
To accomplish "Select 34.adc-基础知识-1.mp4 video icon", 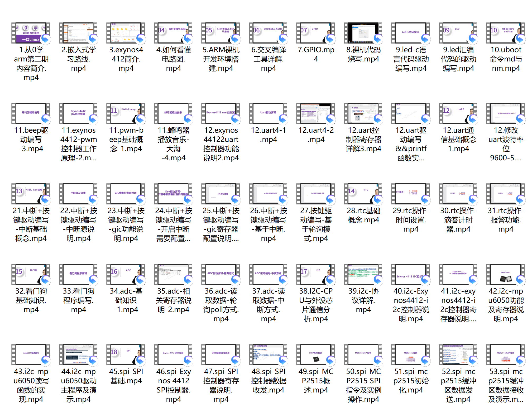I will pyautogui.click(x=126, y=274).
